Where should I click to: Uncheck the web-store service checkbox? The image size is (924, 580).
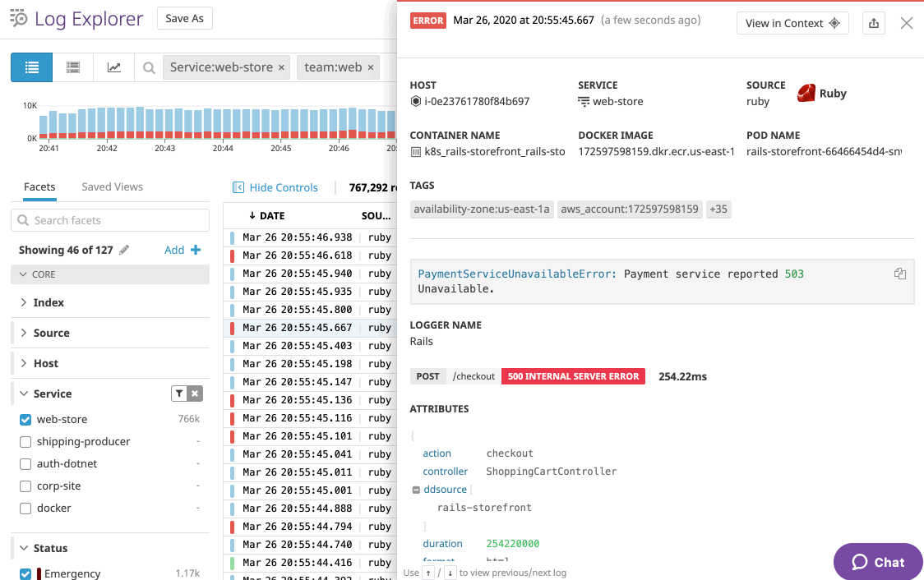click(x=25, y=420)
